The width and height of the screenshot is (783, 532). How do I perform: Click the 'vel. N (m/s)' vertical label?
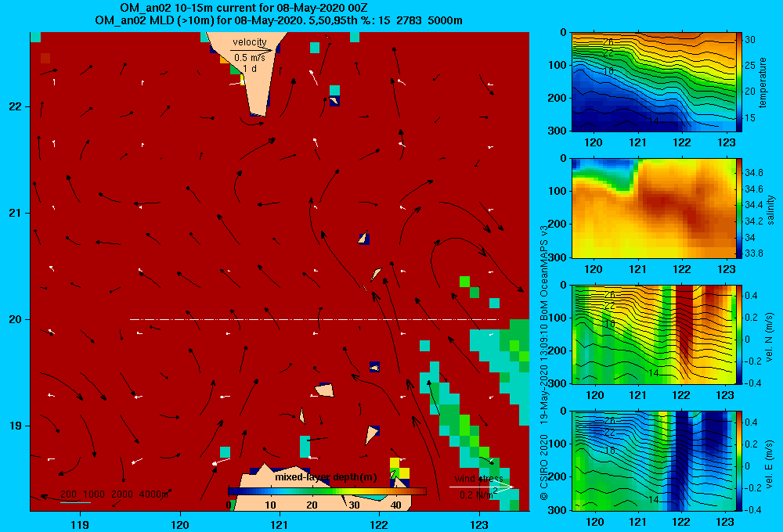[x=770, y=337]
